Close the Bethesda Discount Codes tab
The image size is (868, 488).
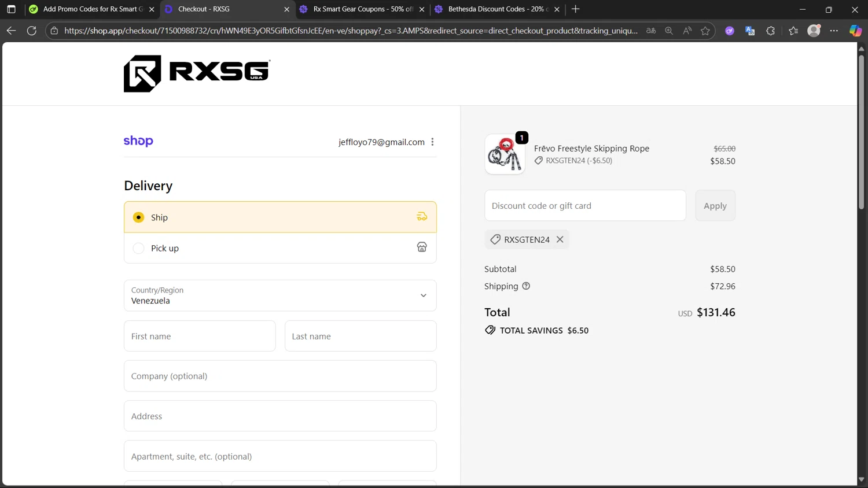click(x=557, y=9)
